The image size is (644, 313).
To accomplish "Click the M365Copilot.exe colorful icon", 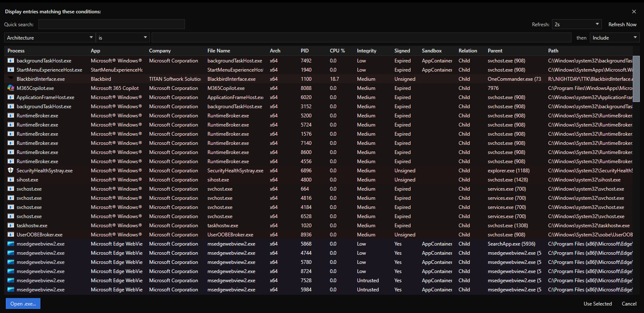I will click(x=11, y=88).
